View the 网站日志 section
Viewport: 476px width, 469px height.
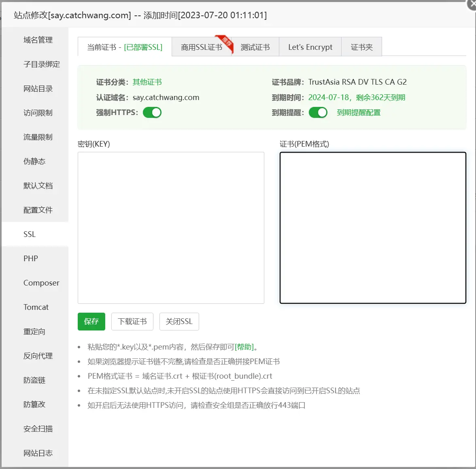tap(38, 453)
